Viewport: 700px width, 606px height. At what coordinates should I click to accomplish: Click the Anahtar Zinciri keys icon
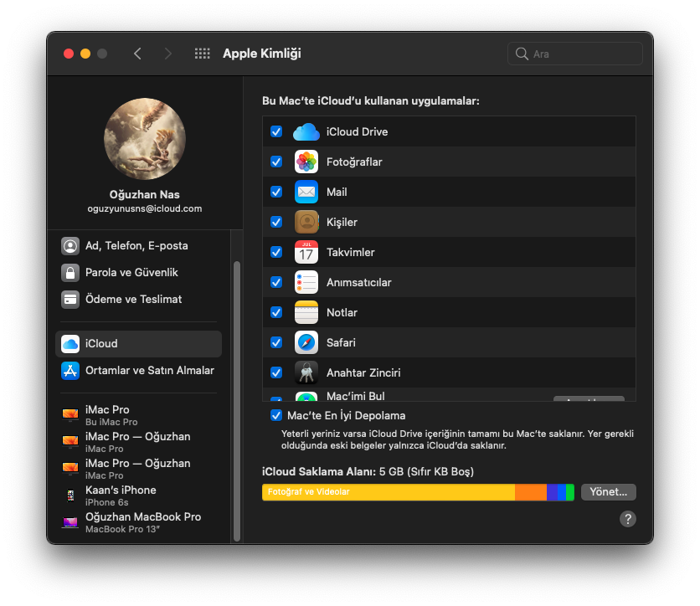306,372
